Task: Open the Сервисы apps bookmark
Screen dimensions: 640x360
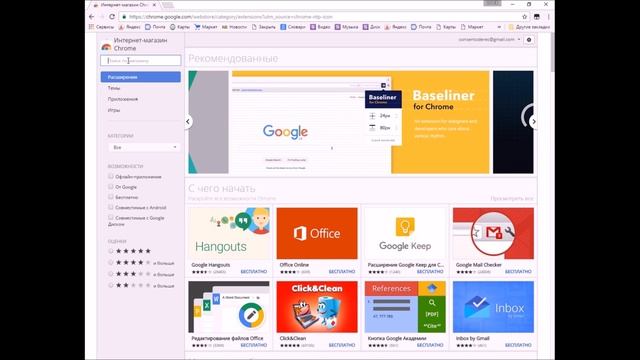Action: pyautogui.click(x=101, y=27)
